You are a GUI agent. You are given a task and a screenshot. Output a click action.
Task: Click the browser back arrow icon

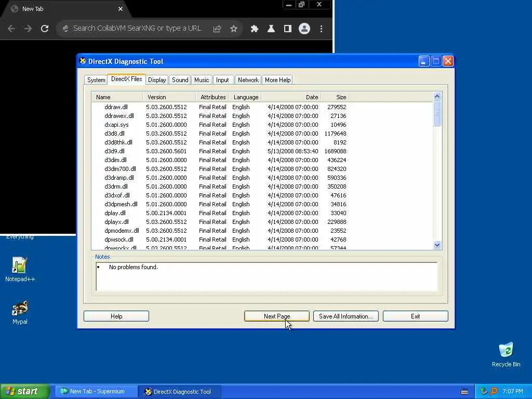(x=11, y=29)
